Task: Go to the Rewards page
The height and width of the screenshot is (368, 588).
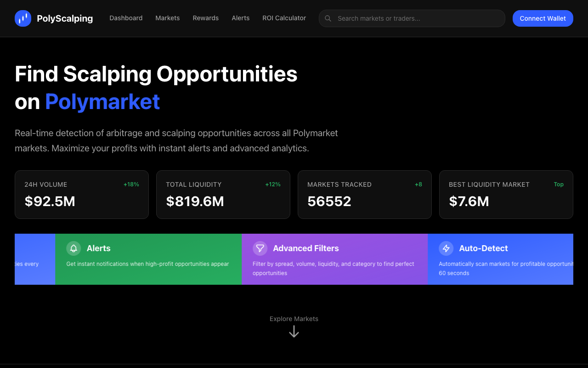Action: click(206, 18)
